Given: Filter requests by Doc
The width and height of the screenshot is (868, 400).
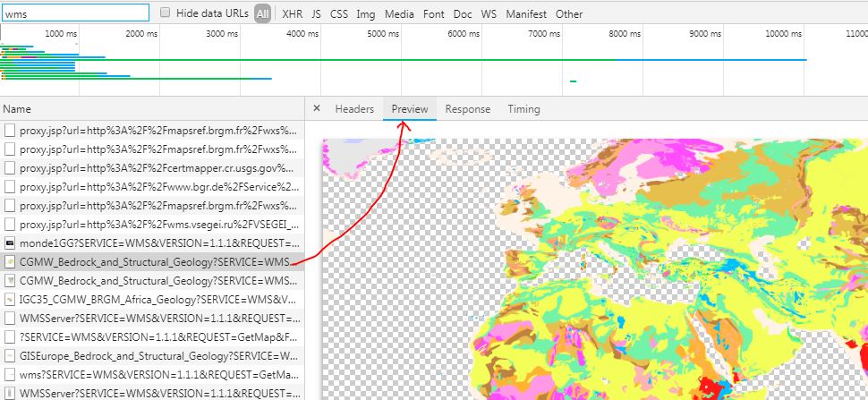Looking at the screenshot, I should pos(463,14).
